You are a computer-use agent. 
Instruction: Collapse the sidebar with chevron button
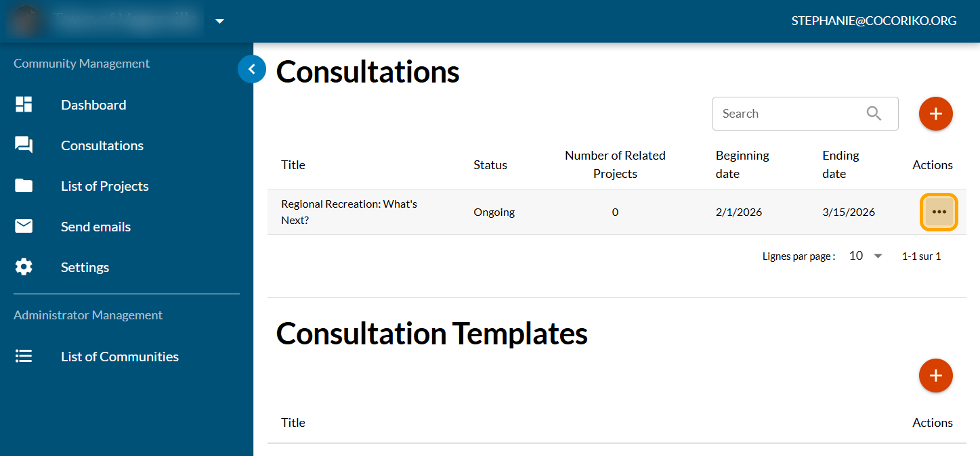252,69
